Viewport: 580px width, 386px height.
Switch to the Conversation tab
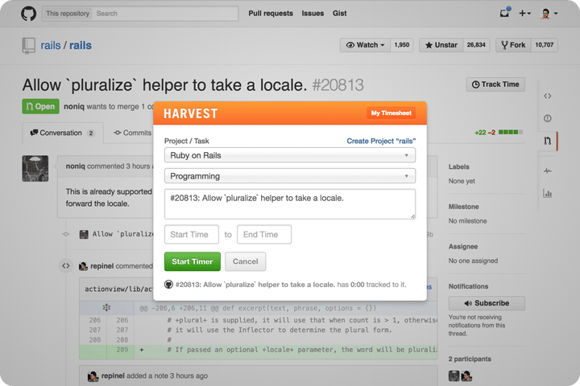(63, 133)
